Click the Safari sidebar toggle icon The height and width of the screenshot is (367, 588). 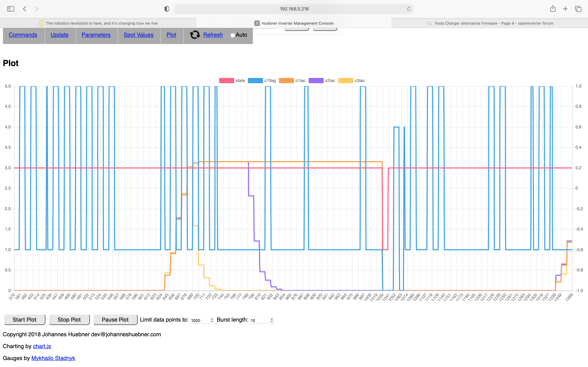11,9
